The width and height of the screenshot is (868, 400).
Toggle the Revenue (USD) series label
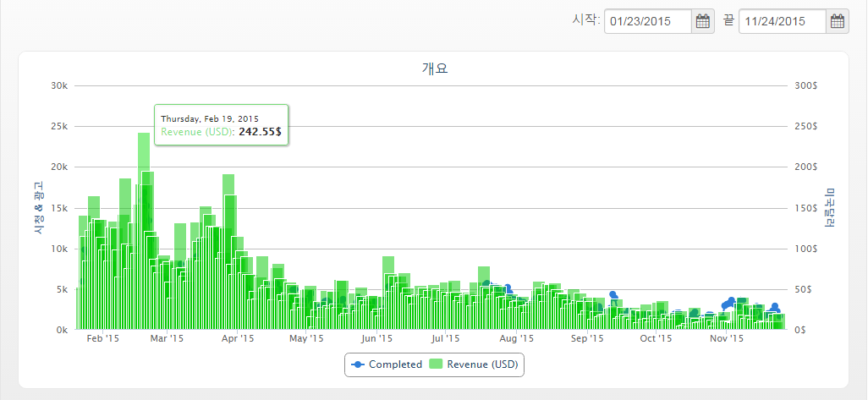point(482,364)
